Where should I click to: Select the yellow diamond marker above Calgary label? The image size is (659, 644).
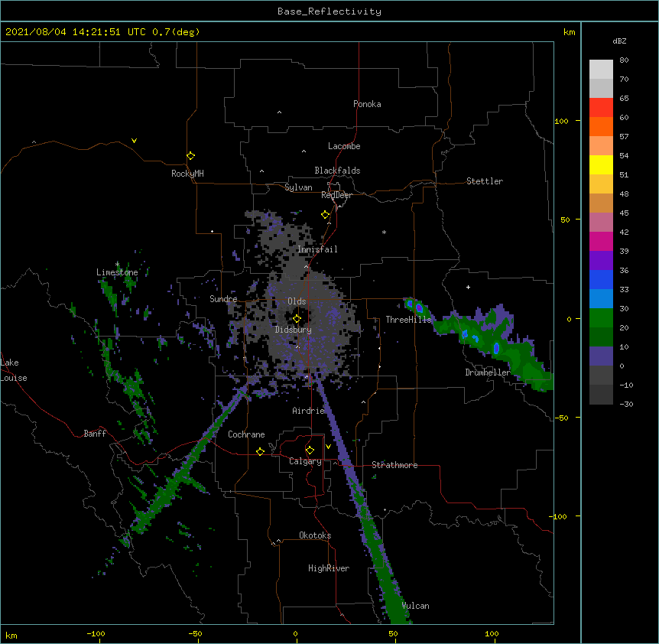(x=310, y=450)
